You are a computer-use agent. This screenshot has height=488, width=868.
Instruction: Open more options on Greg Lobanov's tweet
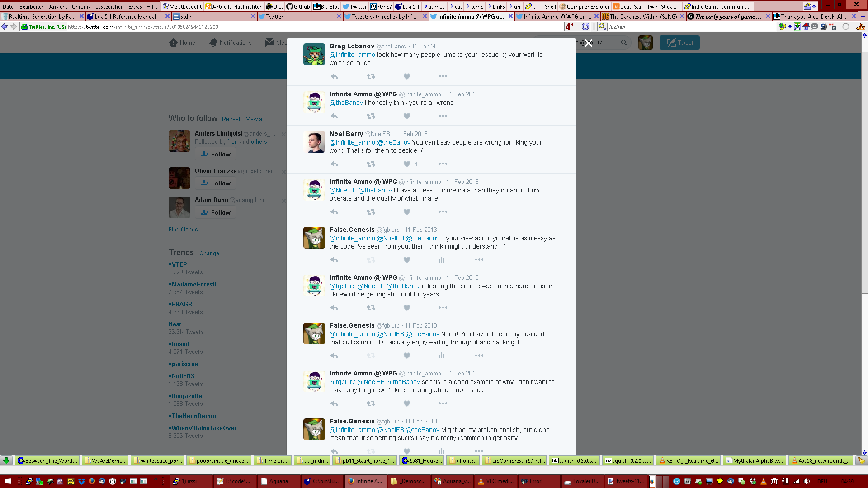pyautogui.click(x=443, y=76)
